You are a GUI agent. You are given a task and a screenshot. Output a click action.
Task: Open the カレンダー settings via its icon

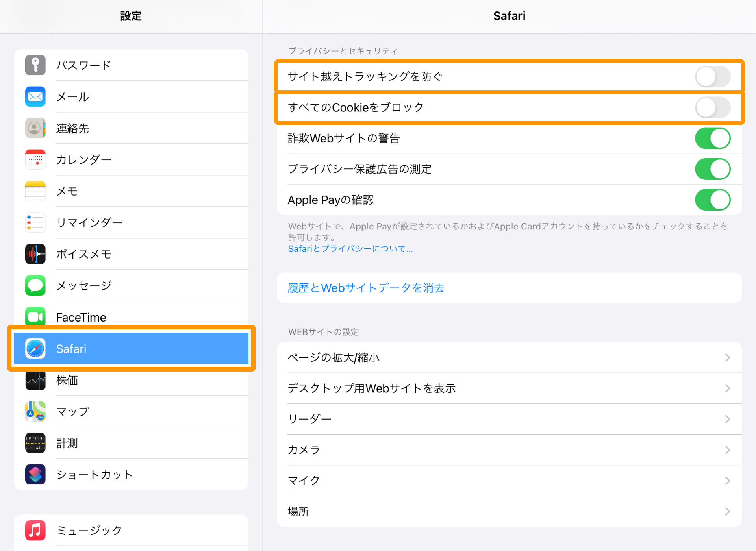point(35,159)
